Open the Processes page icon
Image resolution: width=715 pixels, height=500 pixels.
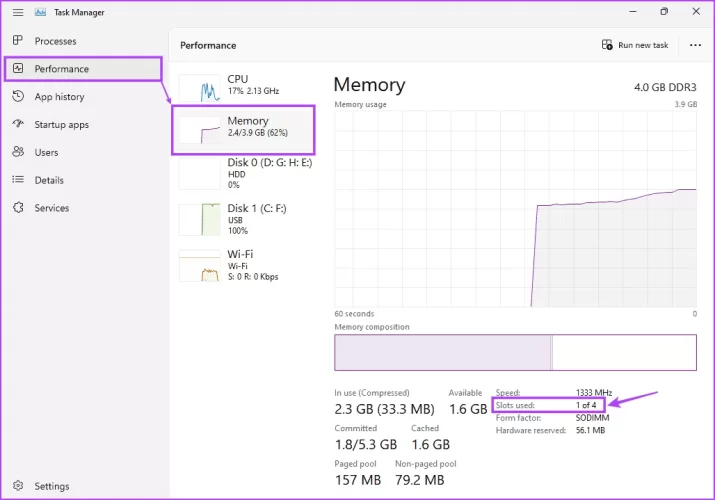17,41
